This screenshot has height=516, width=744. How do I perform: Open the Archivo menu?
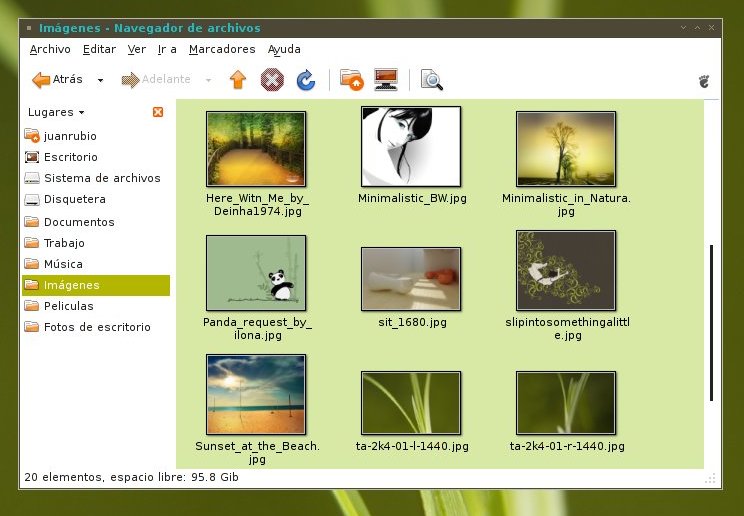[x=50, y=49]
